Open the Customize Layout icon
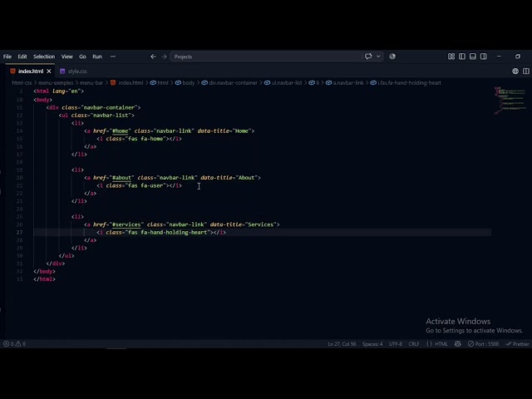The width and height of the screenshot is (532, 399). tap(451, 57)
